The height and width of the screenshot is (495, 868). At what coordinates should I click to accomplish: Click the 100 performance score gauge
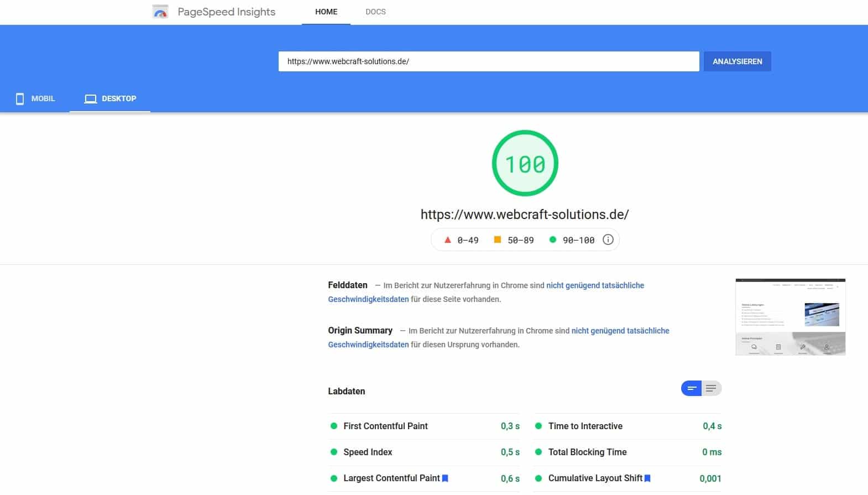point(525,163)
